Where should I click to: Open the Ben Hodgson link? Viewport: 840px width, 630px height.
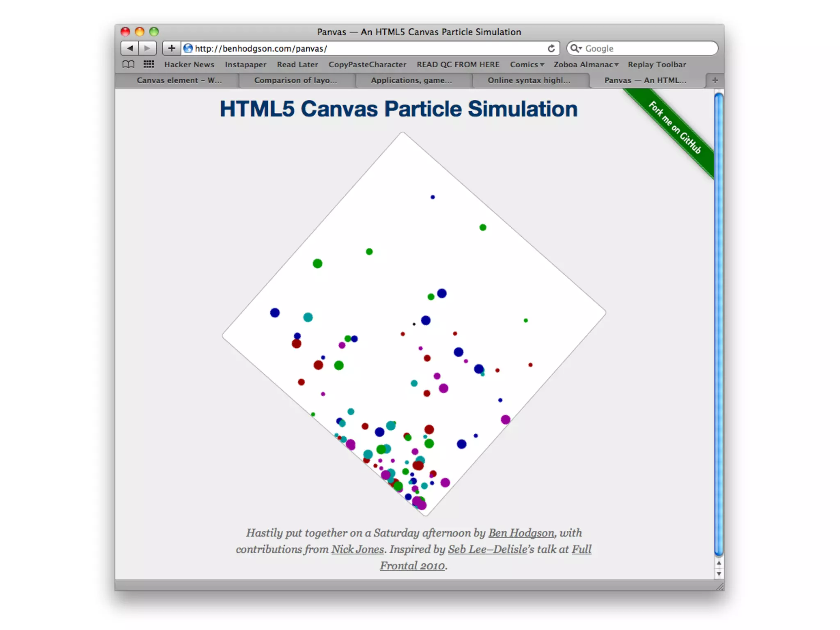click(x=521, y=533)
